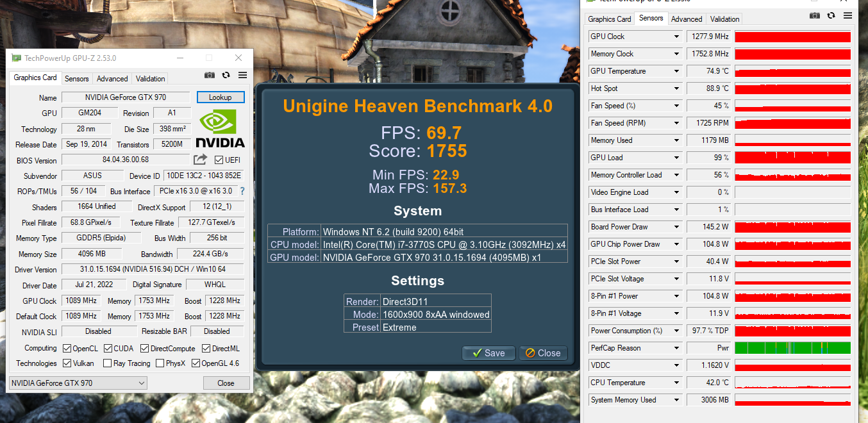
Task: Toggle the DirectCompute checkbox
Action: (x=144, y=349)
